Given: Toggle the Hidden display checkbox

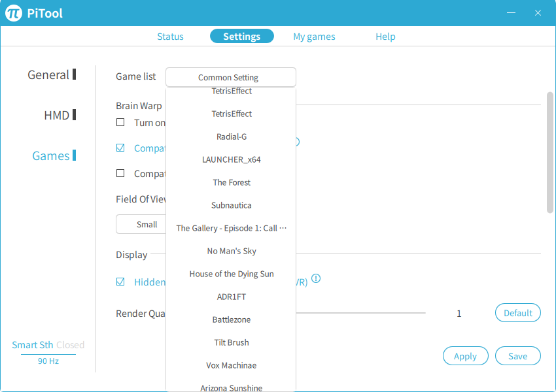Looking at the screenshot, I should click(120, 282).
